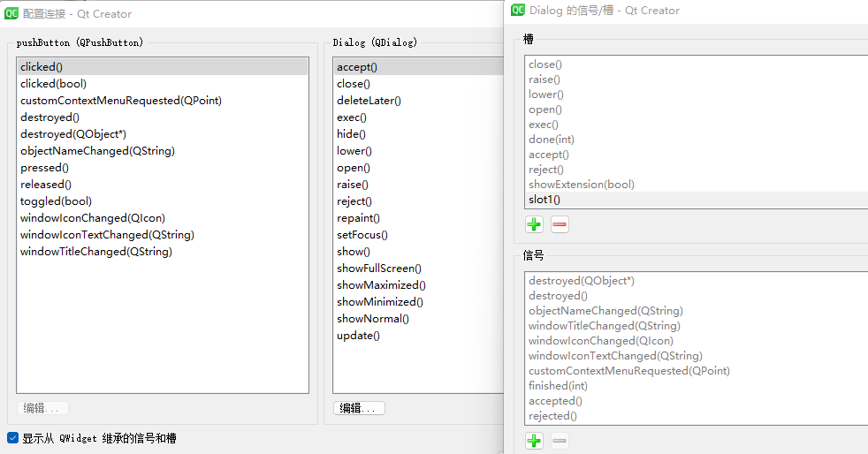The image size is (868, 454).
Task: Select lower() in the 槽 list of the signals/slots window
Action: point(697,94)
